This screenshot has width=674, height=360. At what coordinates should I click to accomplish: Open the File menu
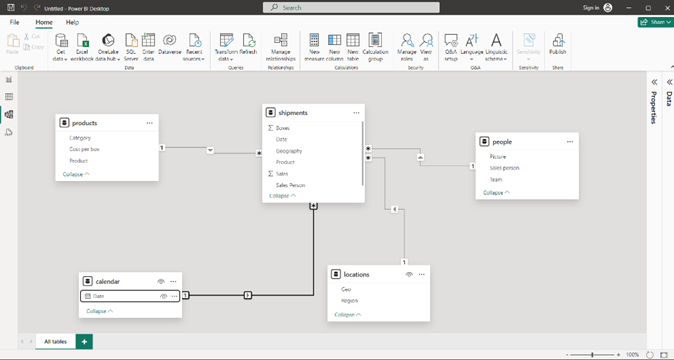(15, 22)
